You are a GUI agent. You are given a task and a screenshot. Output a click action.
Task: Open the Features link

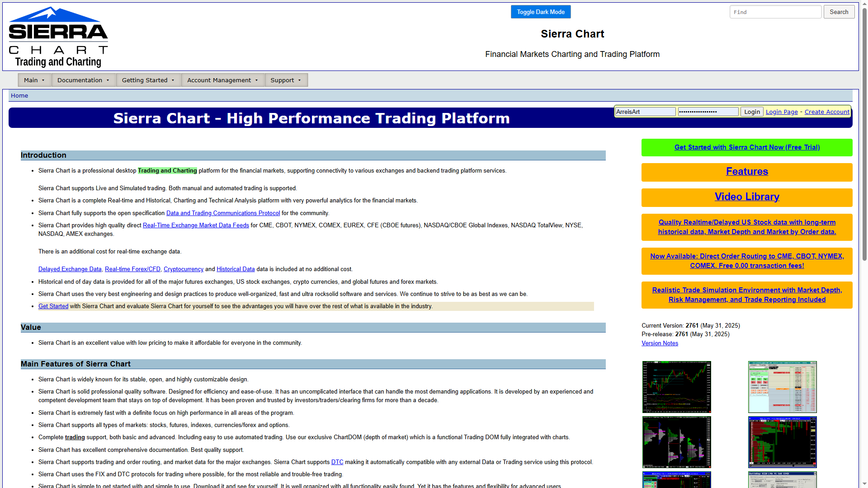point(746,172)
